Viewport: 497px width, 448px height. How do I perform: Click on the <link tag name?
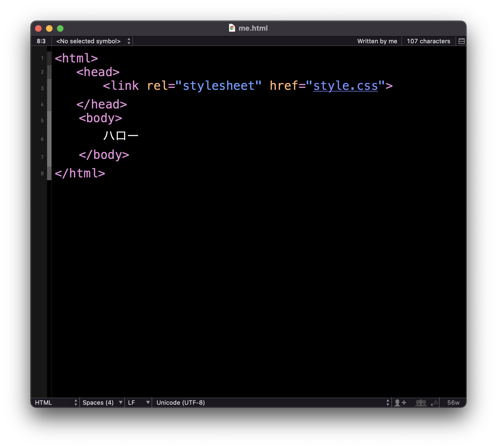click(121, 86)
